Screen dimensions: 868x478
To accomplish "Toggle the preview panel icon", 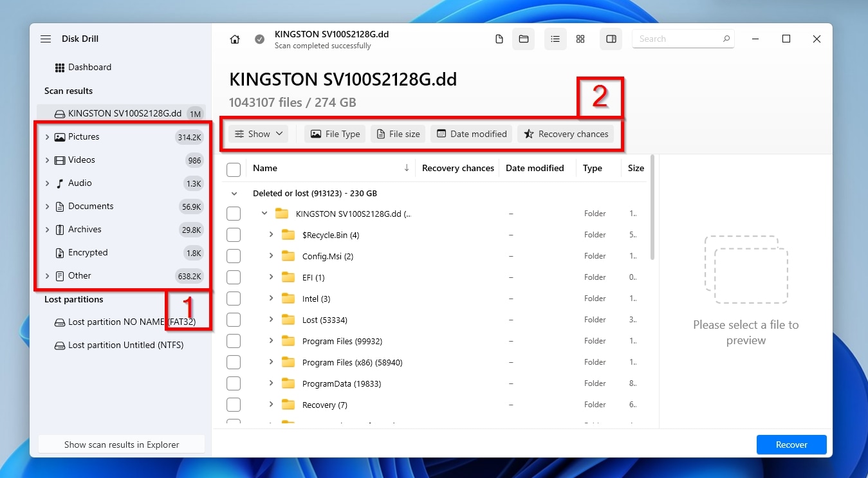I will (611, 39).
